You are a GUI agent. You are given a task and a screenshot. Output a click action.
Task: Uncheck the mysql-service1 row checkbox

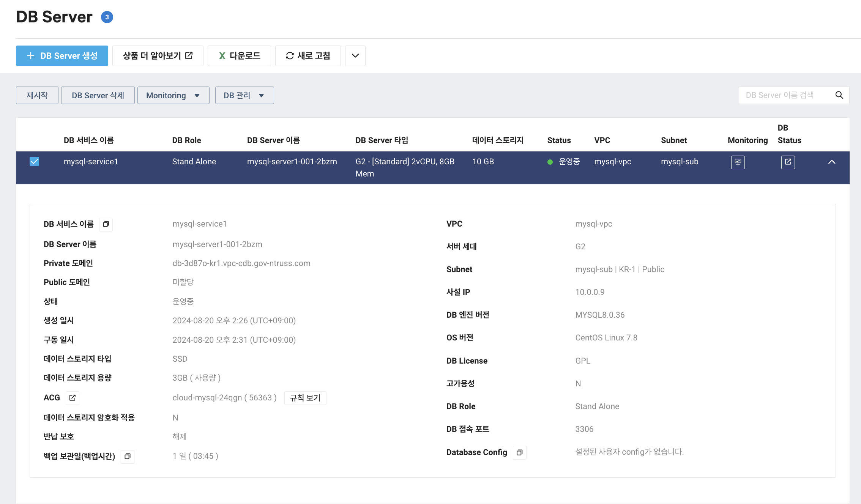click(35, 161)
